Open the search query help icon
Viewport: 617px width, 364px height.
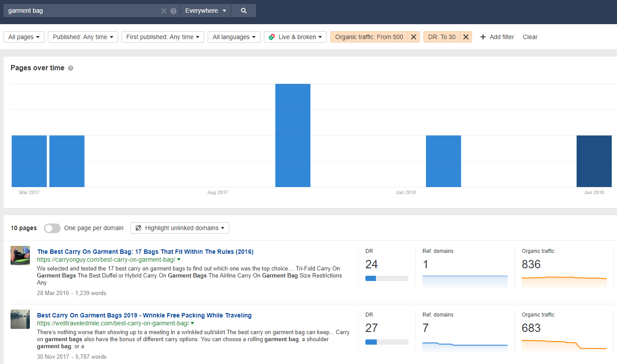pos(173,11)
